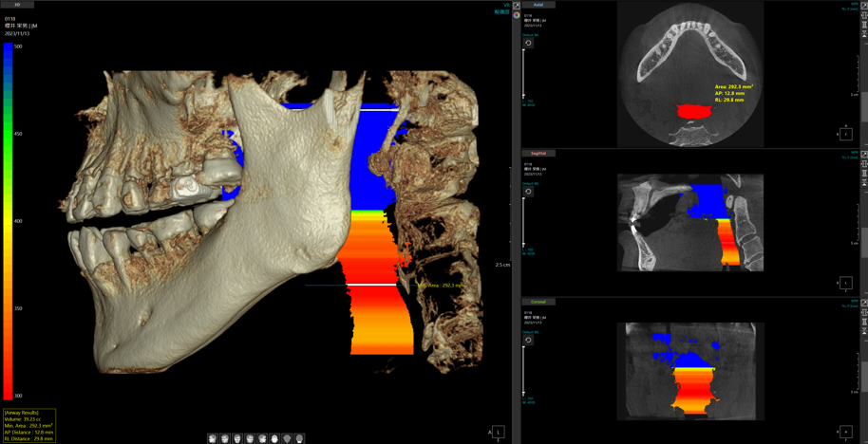Reset windowing in the Sagittal view
This screenshot has height=444, width=868.
[x=528, y=192]
